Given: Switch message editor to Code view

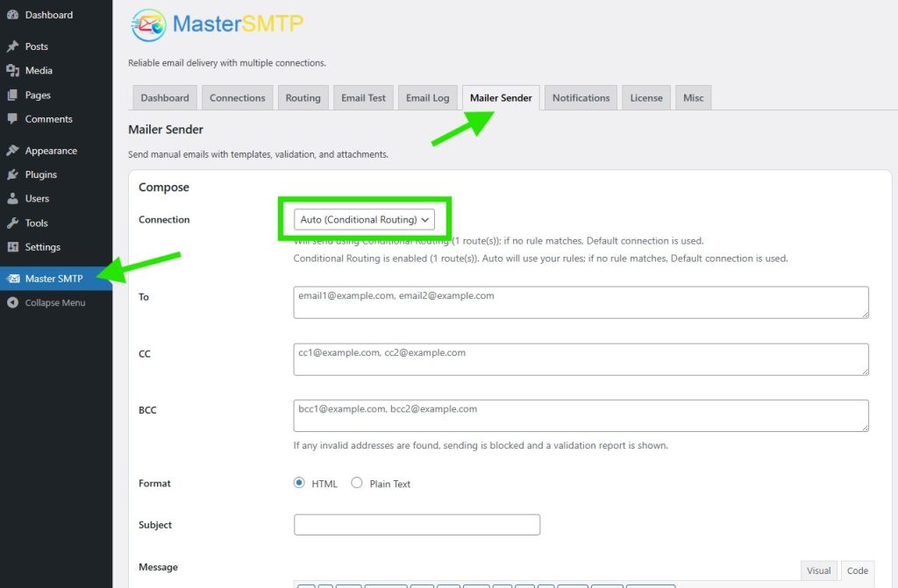Looking at the screenshot, I should 856,570.
